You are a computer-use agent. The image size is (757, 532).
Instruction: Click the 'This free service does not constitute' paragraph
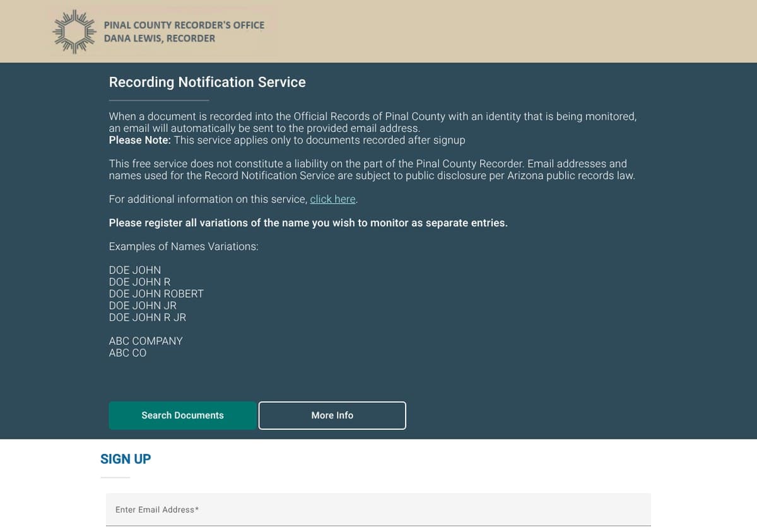372,170
